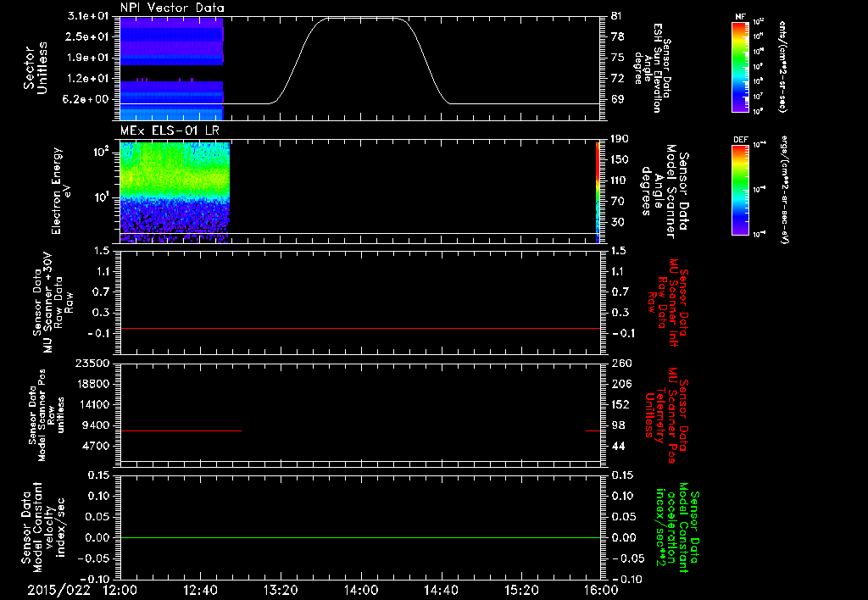868x600 pixels.
Task: Click the "98" telemetry tick label
Action: click(x=618, y=425)
